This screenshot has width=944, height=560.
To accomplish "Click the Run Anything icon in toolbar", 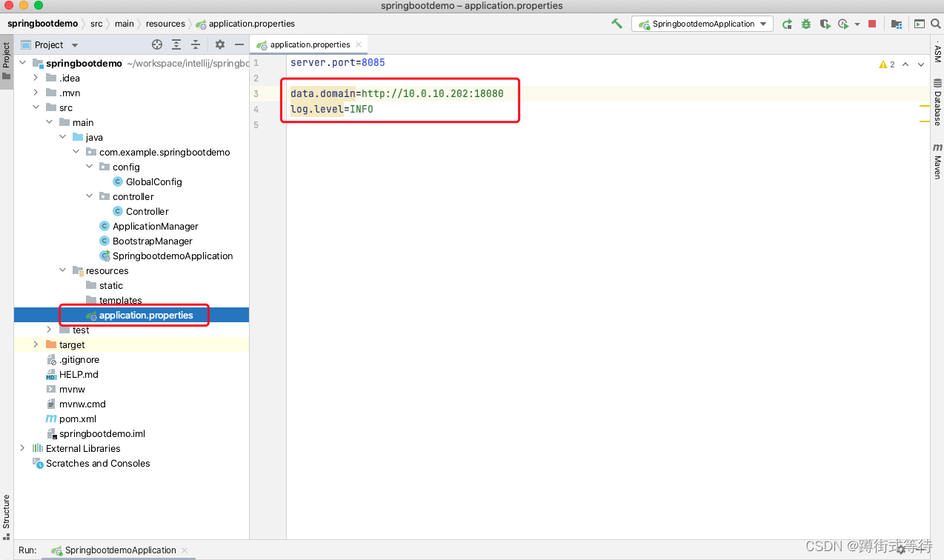I will 919,24.
